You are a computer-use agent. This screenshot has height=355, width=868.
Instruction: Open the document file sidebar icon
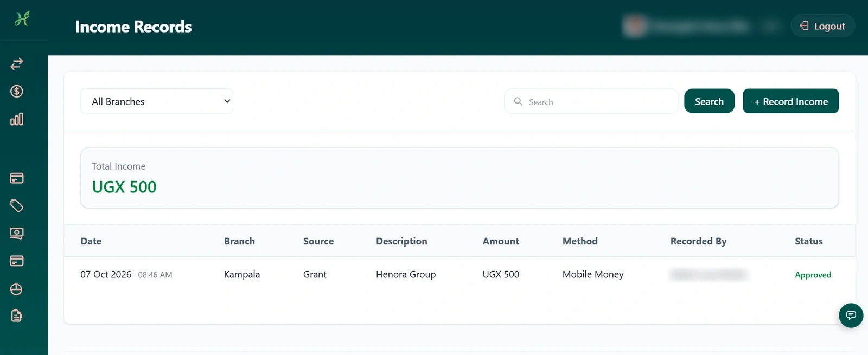click(16, 315)
